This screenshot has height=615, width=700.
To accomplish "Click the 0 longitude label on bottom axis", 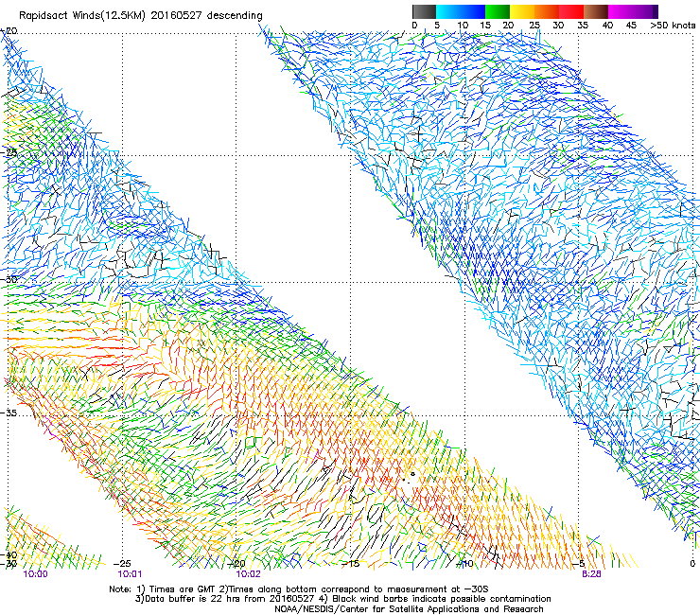I will tap(692, 564).
